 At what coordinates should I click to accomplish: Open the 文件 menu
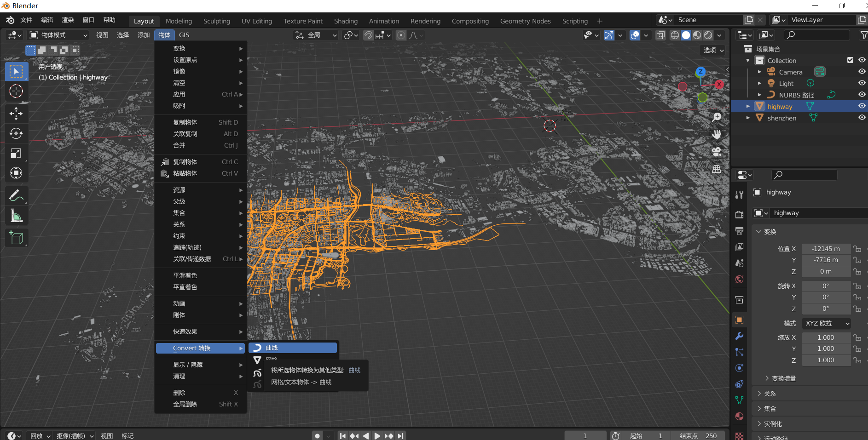(x=26, y=20)
